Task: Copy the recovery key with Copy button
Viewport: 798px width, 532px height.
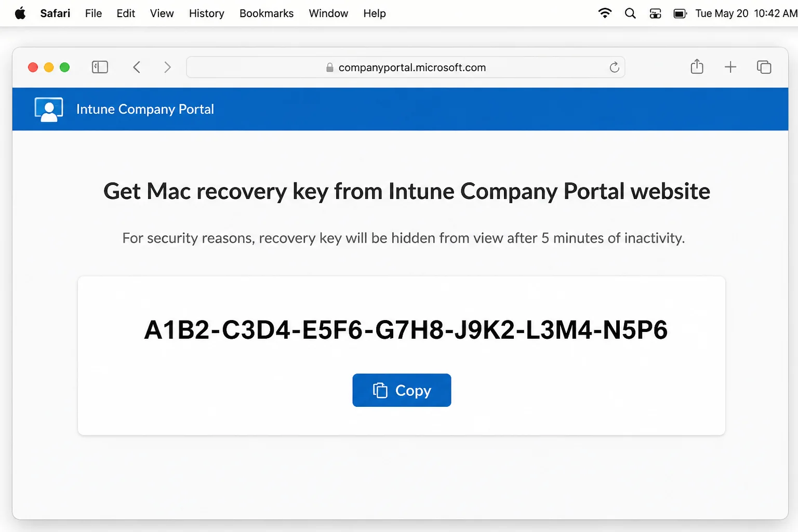Action: [402, 390]
